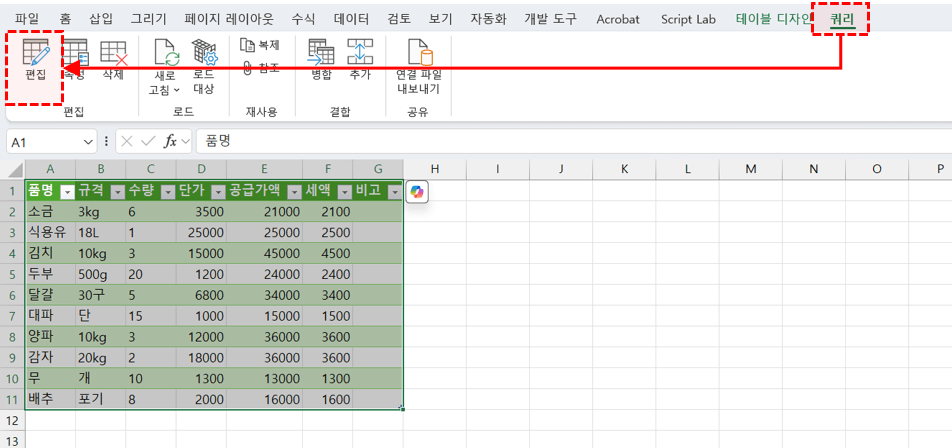Open the 파일 (File) menu
Screen dimensions: 952x448
[27, 19]
